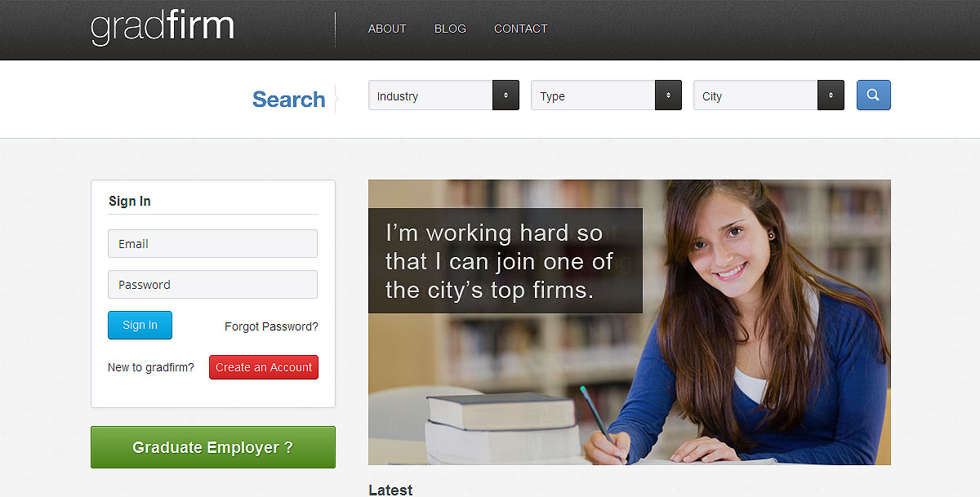Screen dimensions: 980x497
Task: Click the Search heading label
Action: point(288,99)
